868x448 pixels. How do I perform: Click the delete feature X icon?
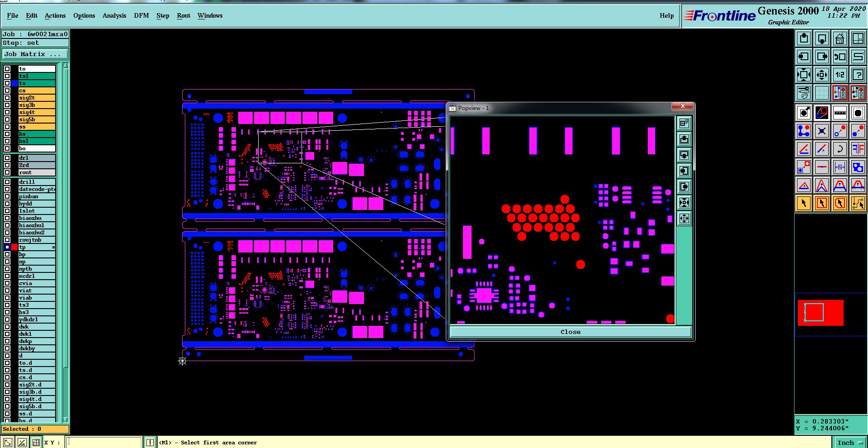tap(822, 131)
